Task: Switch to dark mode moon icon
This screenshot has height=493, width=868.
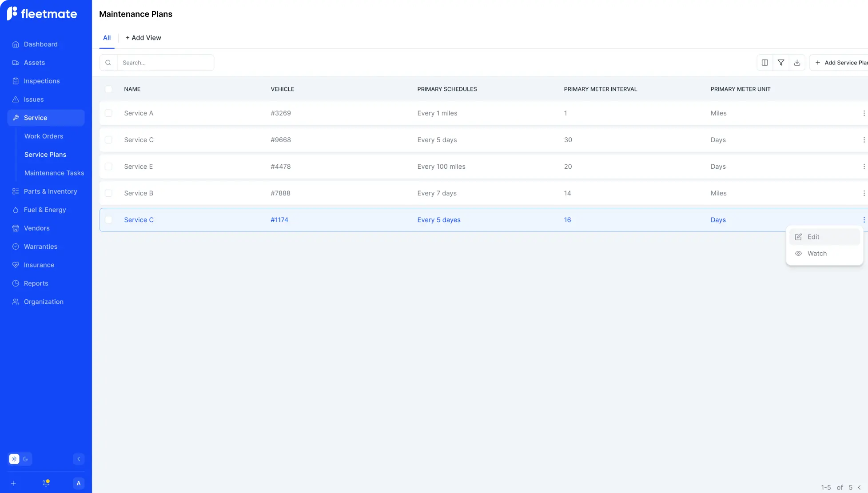Action: coord(25,459)
